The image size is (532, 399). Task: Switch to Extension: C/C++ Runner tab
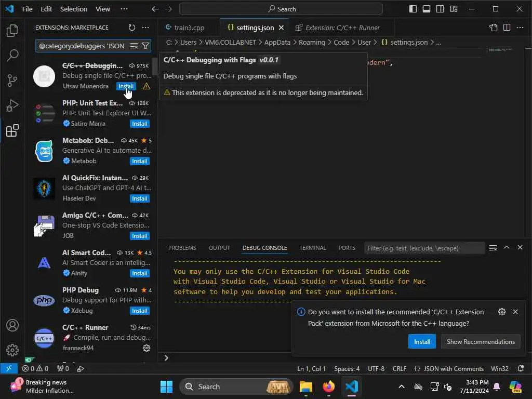pos(342,28)
